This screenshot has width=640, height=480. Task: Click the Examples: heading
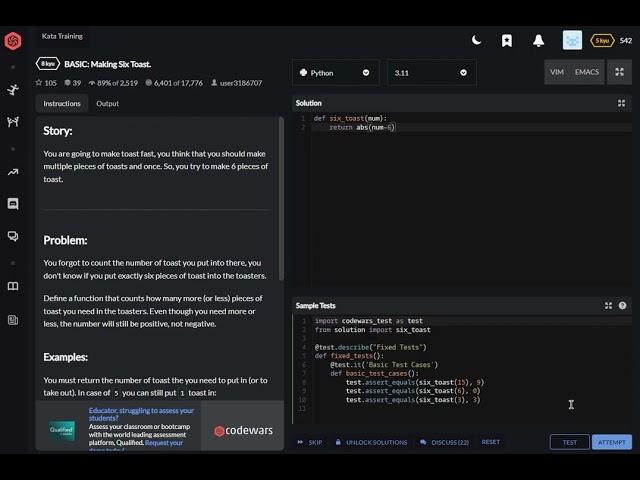point(65,357)
